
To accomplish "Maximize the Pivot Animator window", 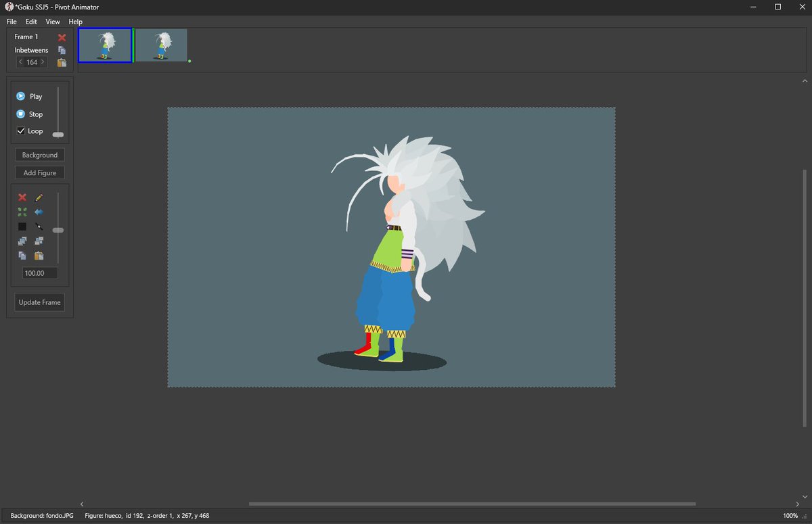I will coord(778,7).
